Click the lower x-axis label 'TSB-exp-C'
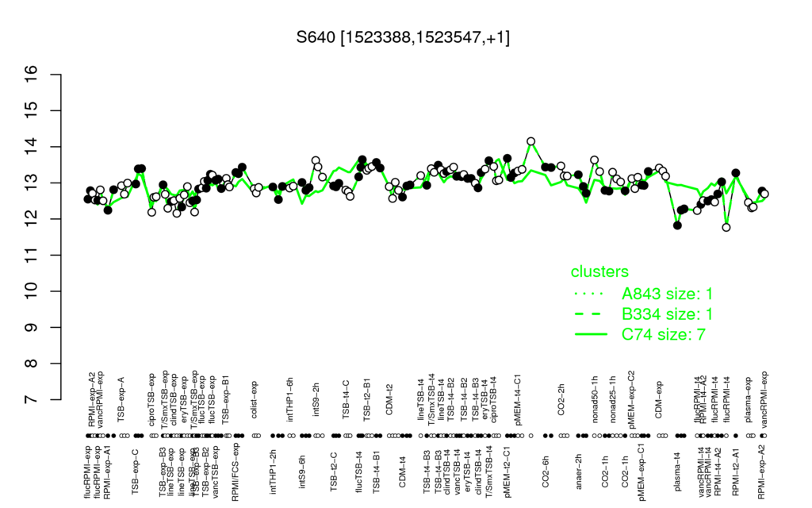Viewport: 812px width, 508px height. coord(135,470)
